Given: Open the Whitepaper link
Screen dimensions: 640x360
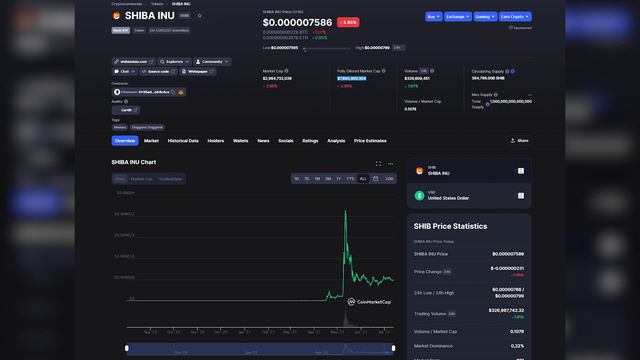Looking at the screenshot, I should click(x=198, y=71).
